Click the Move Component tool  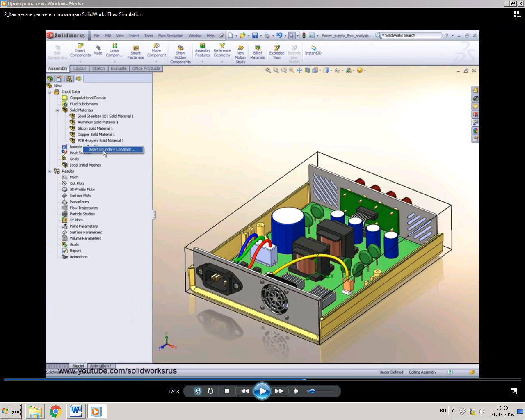point(156,50)
